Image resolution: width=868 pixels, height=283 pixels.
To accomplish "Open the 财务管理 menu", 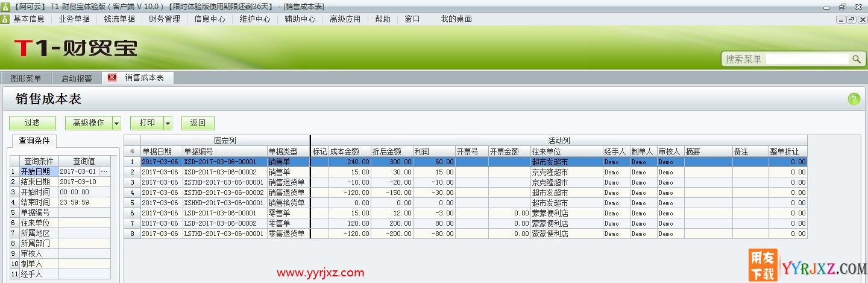I will (x=165, y=19).
